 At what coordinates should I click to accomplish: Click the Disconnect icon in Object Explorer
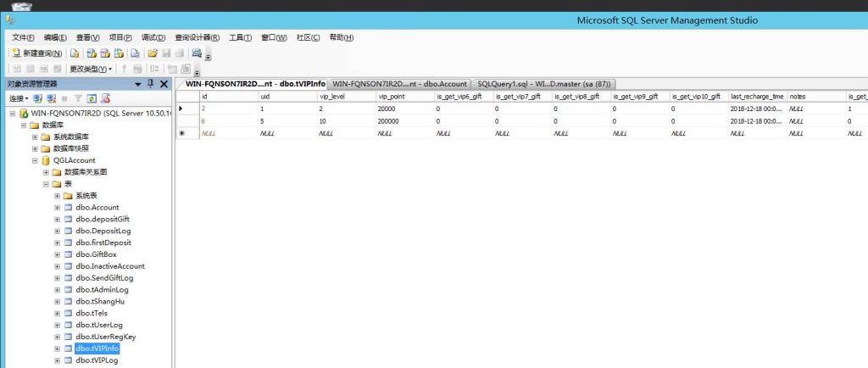pyautogui.click(x=51, y=98)
